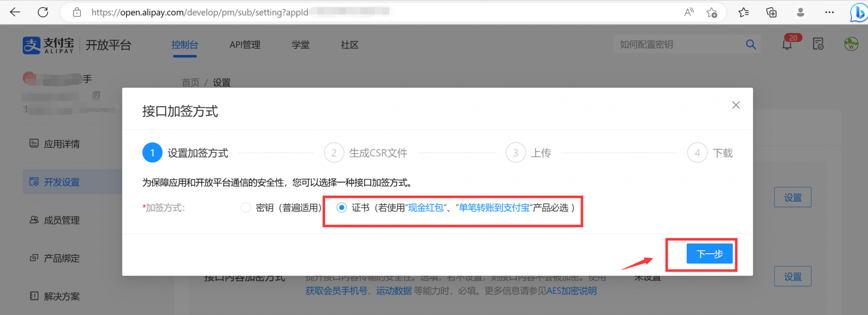Click the 下一步 button
Viewport: 868px width, 315px height.
710,254
